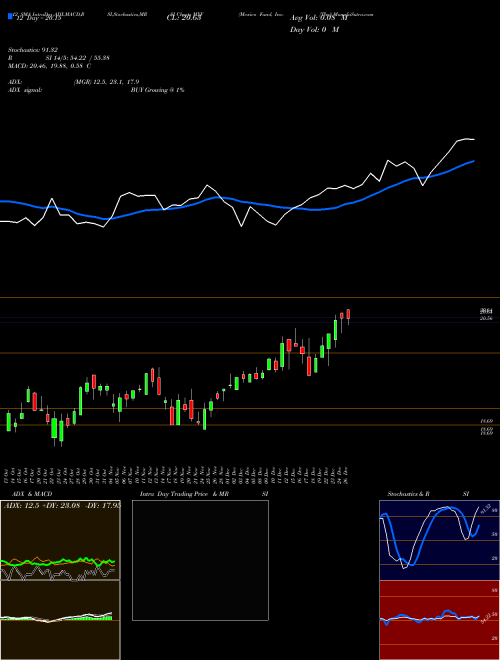Click the 20.56 price axis label

(486, 319)
